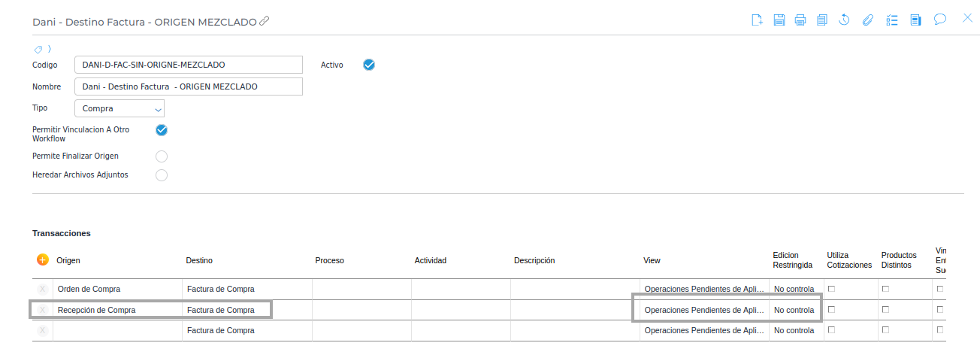This screenshot has height=349, width=980.
Task: Toggle Permitir Vinculacion A Otro Workflow
Action: [x=161, y=130]
